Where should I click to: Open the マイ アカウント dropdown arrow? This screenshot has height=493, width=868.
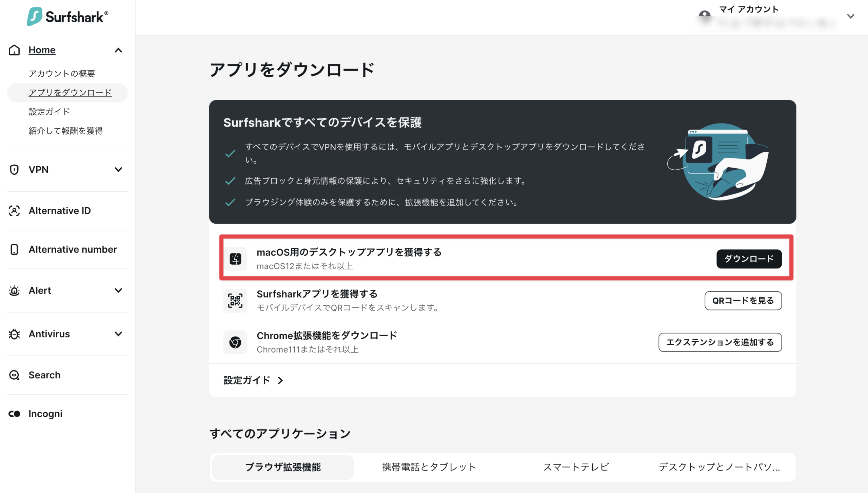coord(850,16)
